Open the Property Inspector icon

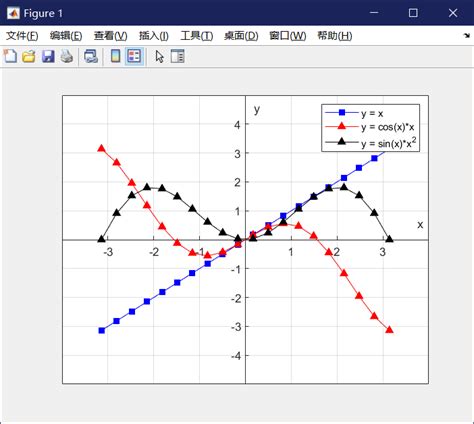click(x=177, y=56)
